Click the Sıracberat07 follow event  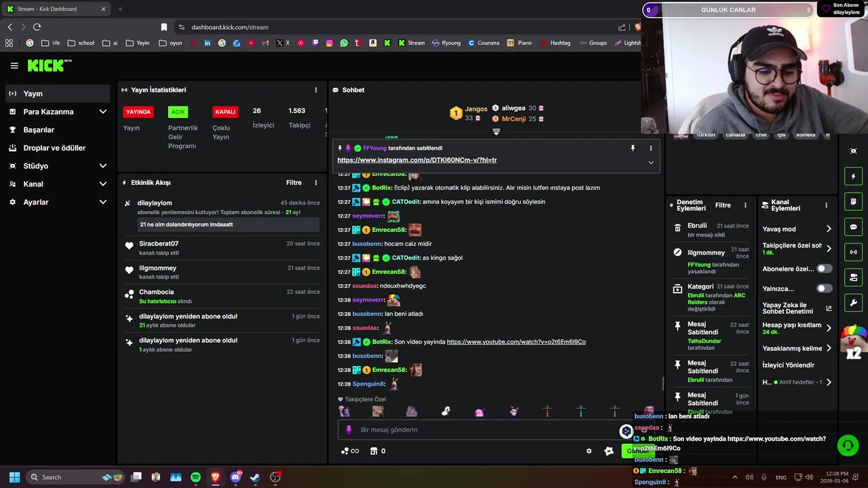pos(222,248)
